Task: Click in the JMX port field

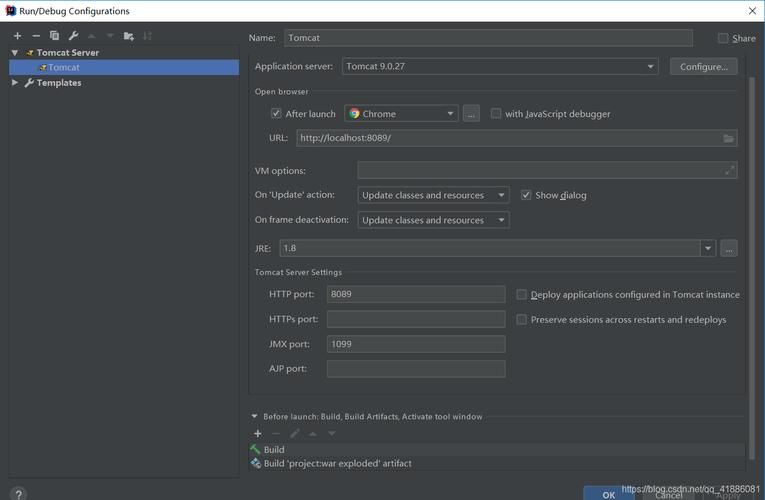Action: coord(416,344)
